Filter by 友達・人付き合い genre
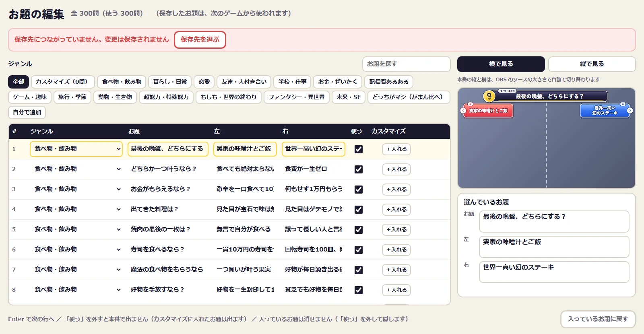 coord(244,82)
